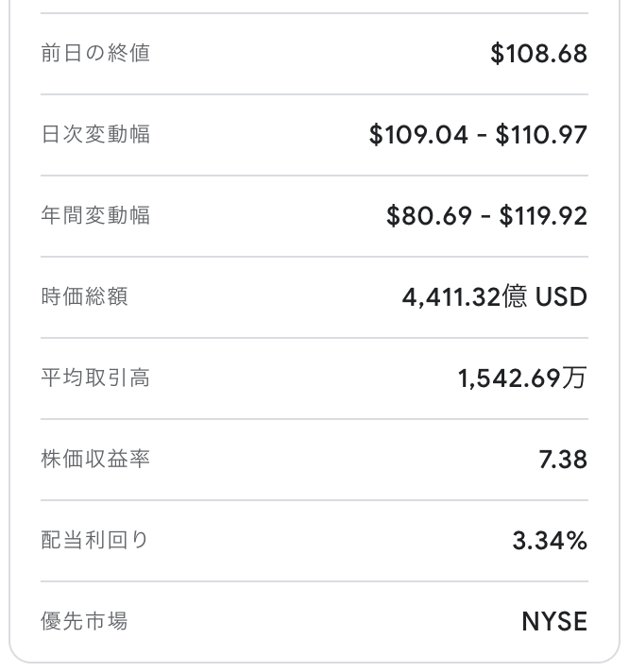Click the 株価収益率 label
Screen dimensions: 629x672
pos(95,459)
